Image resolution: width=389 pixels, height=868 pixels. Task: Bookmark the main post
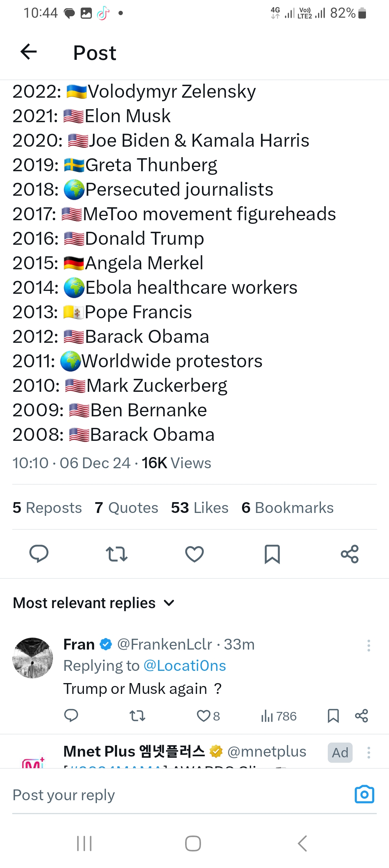point(272,554)
